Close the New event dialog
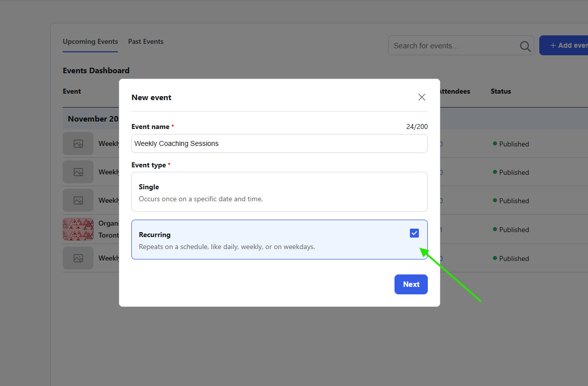The image size is (588, 386). (x=422, y=97)
